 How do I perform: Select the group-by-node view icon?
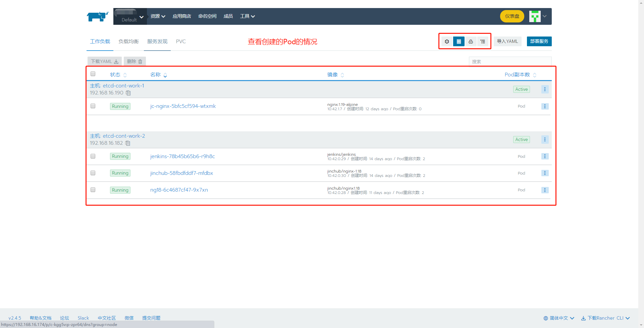459,42
